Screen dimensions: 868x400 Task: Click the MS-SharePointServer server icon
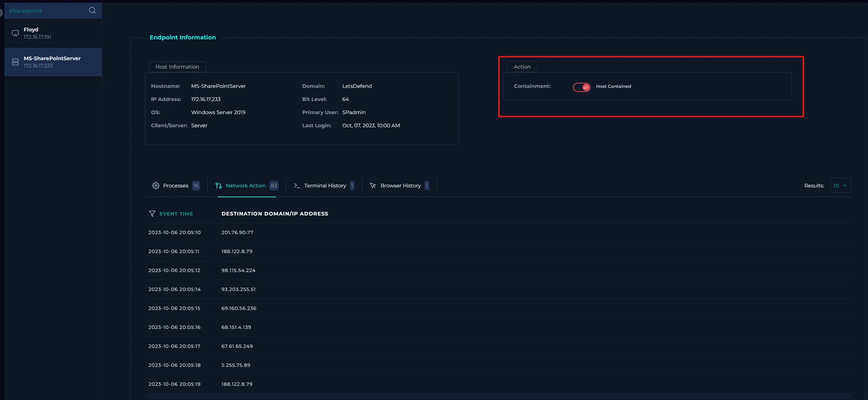click(15, 62)
